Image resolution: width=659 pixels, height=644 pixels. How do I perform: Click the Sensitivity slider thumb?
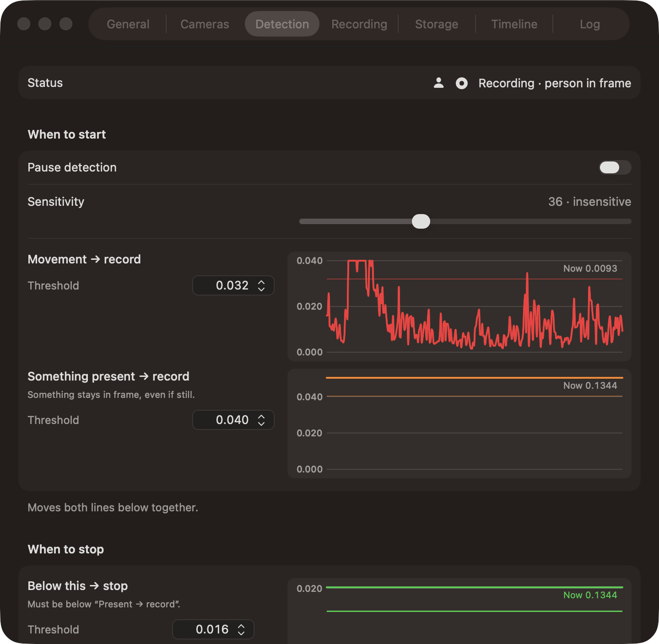(421, 221)
